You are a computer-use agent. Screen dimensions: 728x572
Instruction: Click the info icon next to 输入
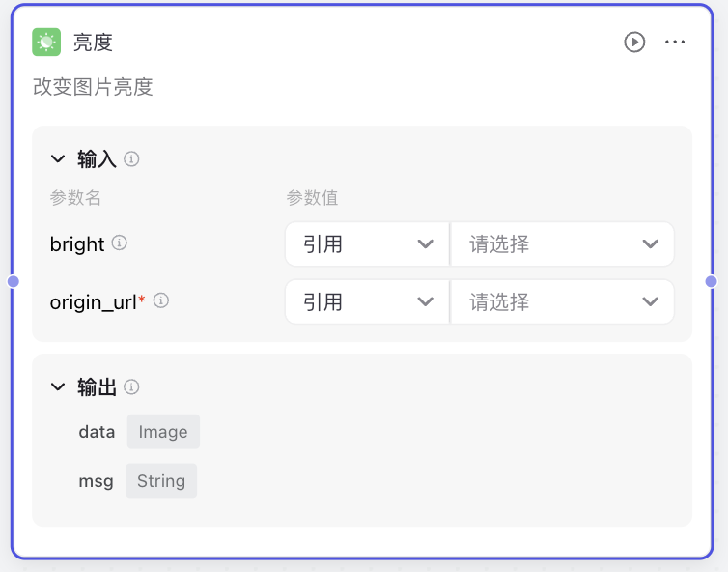click(x=131, y=159)
